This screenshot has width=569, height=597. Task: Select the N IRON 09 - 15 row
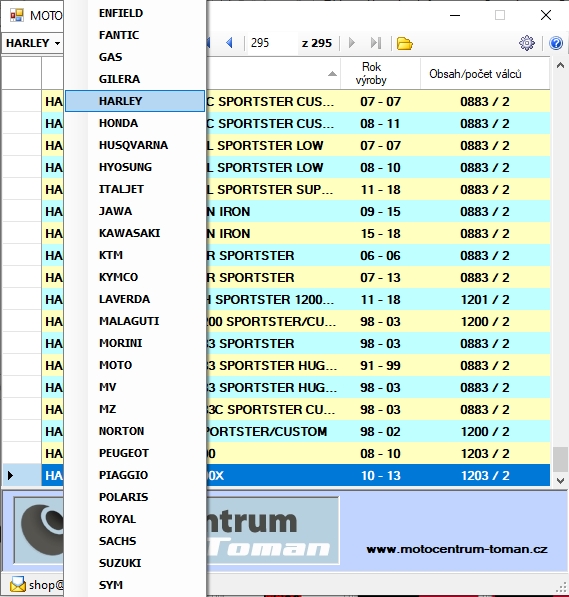tap(295, 211)
